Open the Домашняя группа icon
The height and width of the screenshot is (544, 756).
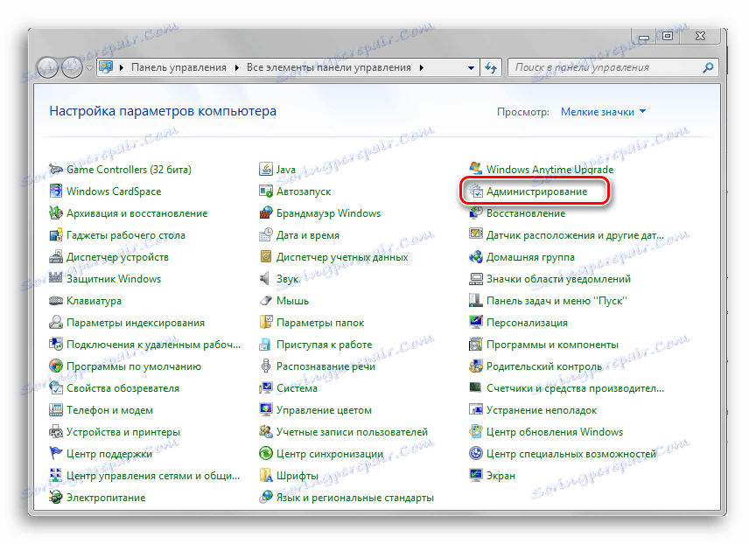click(x=476, y=257)
